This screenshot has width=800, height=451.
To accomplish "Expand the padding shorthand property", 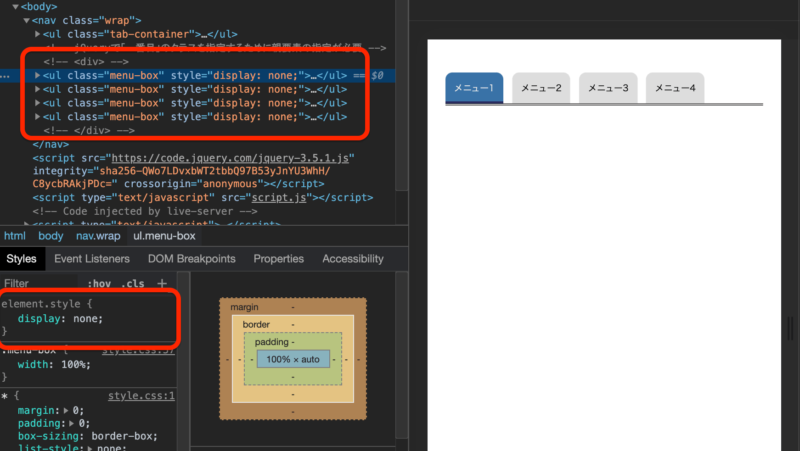I will (x=71, y=423).
